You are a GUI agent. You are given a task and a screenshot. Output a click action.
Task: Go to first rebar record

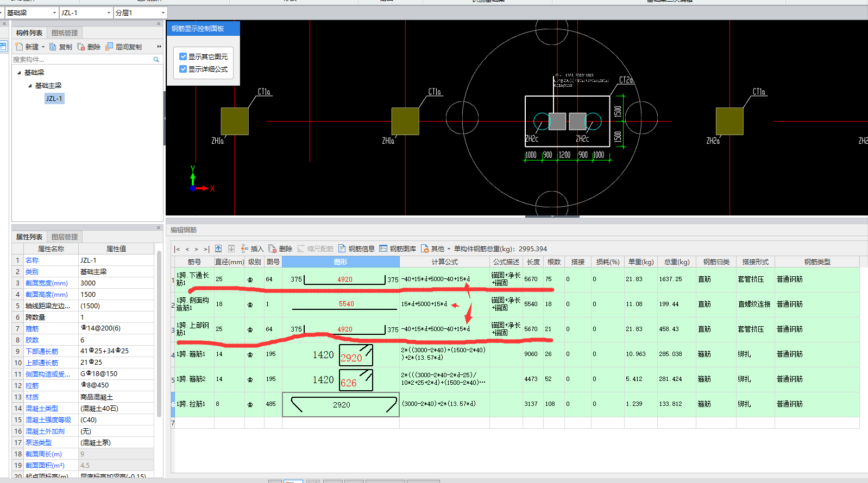177,249
